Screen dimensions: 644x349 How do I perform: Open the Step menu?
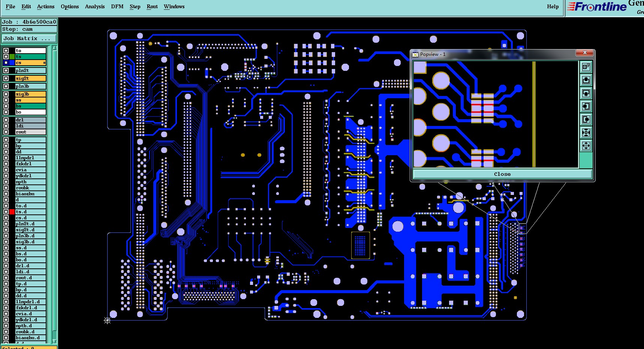[x=135, y=6]
